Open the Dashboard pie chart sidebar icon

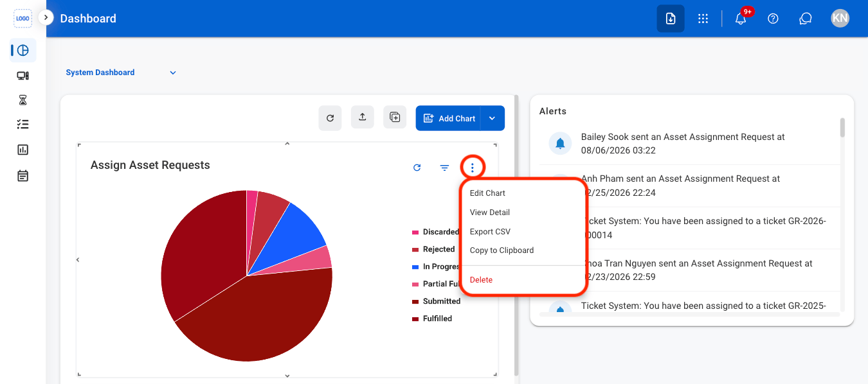23,50
